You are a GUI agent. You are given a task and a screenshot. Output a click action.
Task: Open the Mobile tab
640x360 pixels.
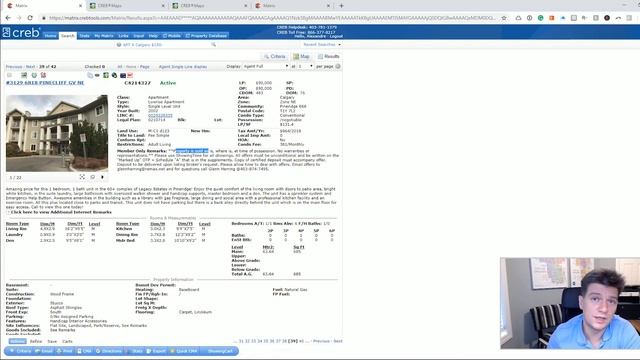coord(172,36)
